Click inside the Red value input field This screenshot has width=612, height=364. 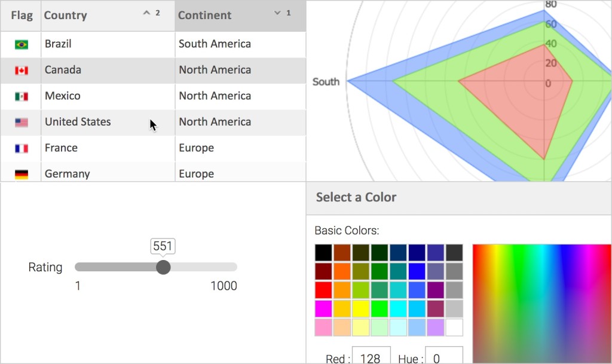(x=371, y=357)
